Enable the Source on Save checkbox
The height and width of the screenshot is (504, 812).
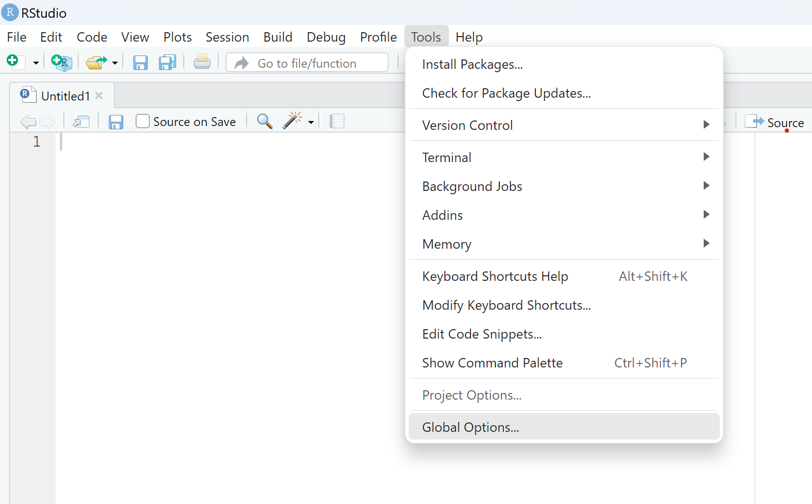click(143, 121)
